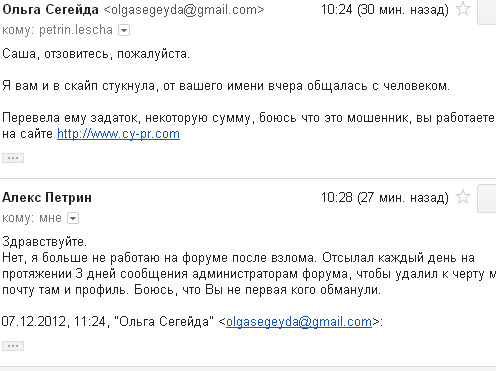Click sender name Ольга Сегейда
496x371 pixels.
pos(50,10)
